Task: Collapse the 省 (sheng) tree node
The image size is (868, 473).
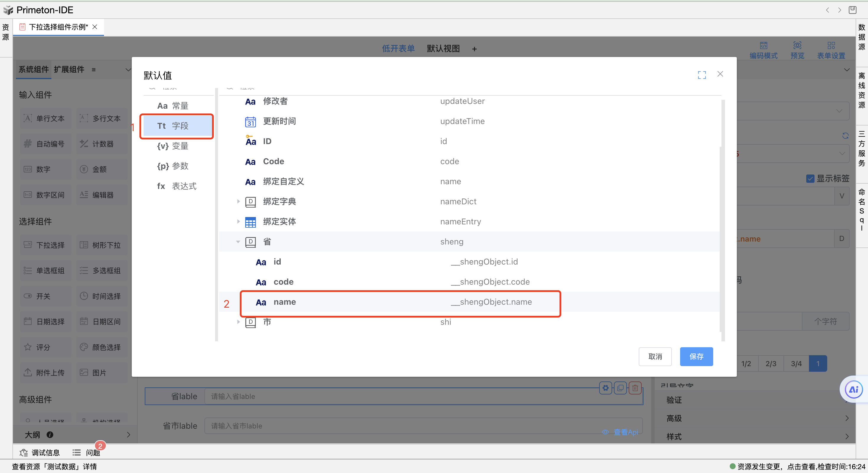Action: pyautogui.click(x=238, y=242)
